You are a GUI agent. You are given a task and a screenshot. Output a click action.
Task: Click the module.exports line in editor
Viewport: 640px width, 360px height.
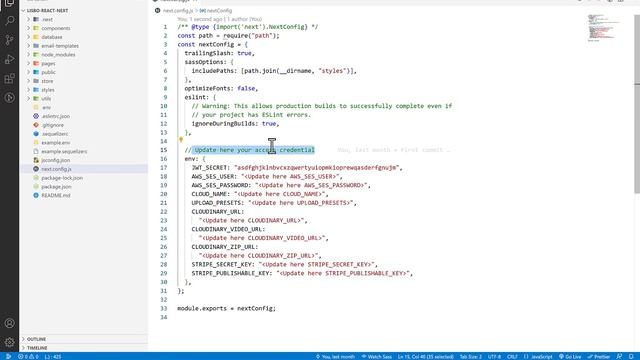coord(227,309)
